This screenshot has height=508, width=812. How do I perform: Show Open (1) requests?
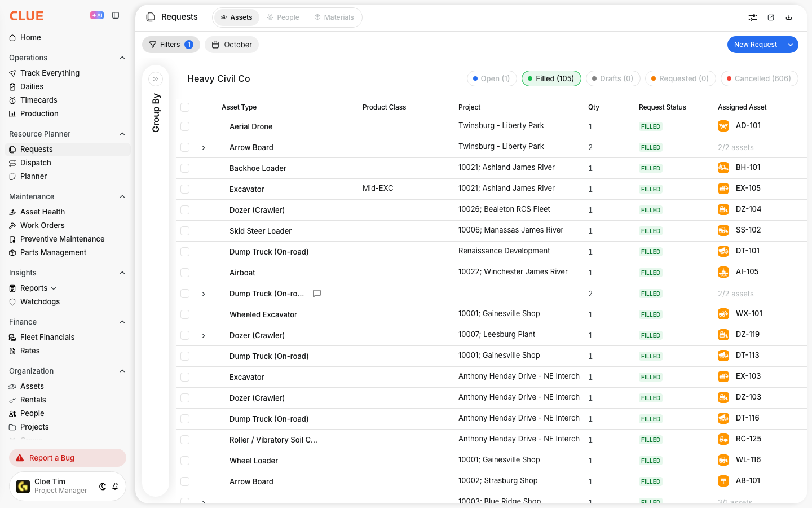click(x=492, y=78)
